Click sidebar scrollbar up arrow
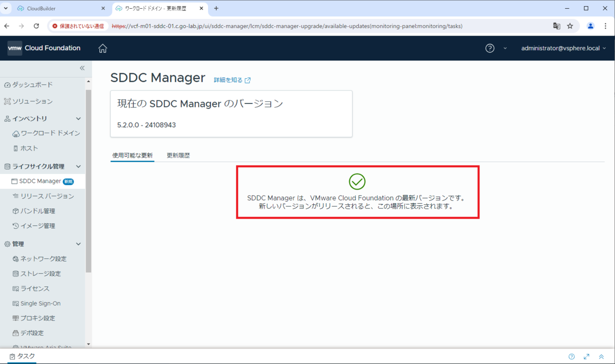This screenshot has height=364, width=615. click(x=89, y=82)
